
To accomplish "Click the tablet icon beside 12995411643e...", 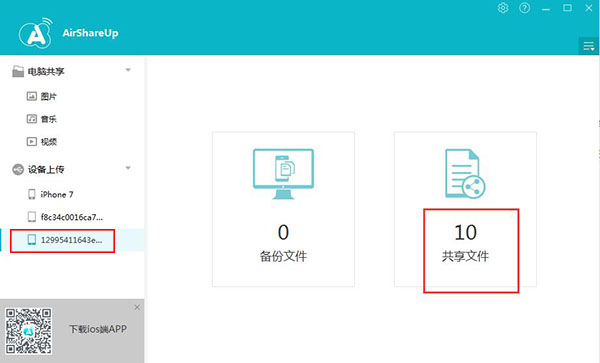I will click(32, 240).
